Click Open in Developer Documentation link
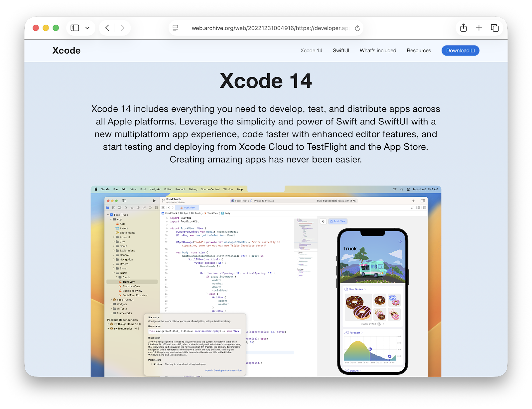The height and width of the screenshot is (409, 532). pyautogui.click(x=223, y=370)
